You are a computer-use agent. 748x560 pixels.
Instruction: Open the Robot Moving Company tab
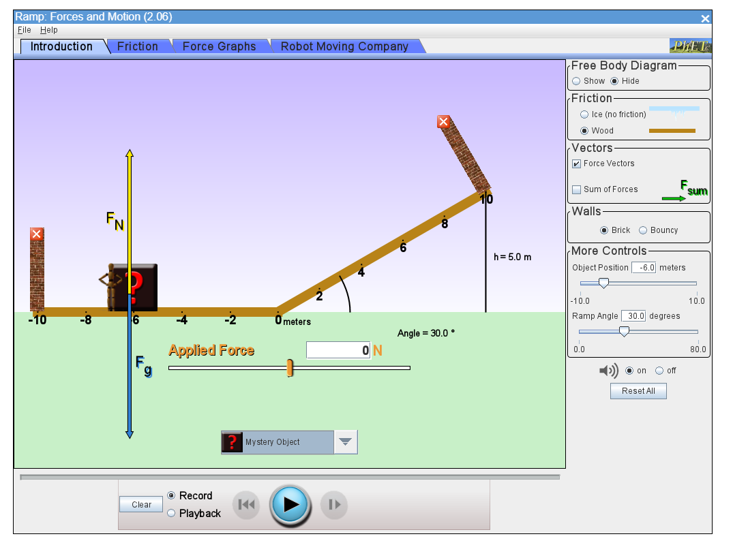click(345, 46)
